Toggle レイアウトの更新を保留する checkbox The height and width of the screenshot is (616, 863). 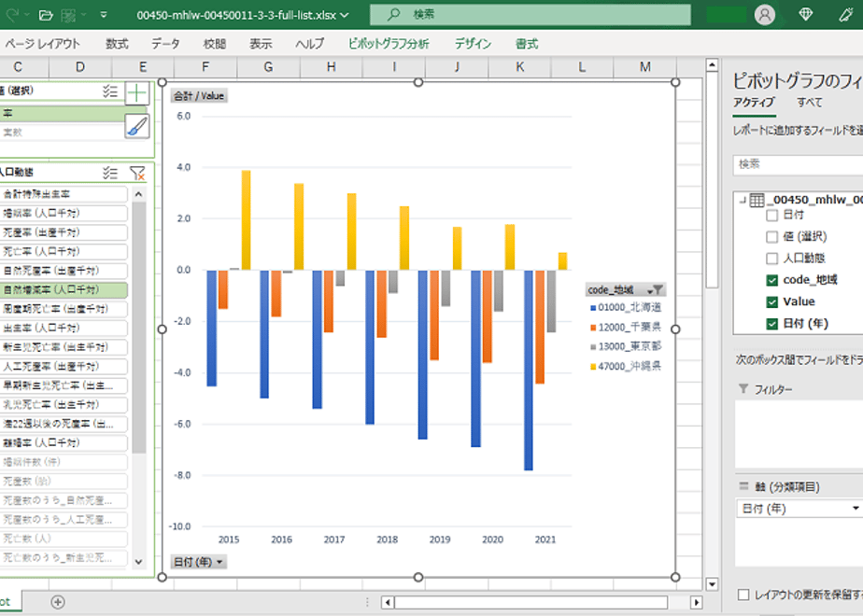pos(743,595)
